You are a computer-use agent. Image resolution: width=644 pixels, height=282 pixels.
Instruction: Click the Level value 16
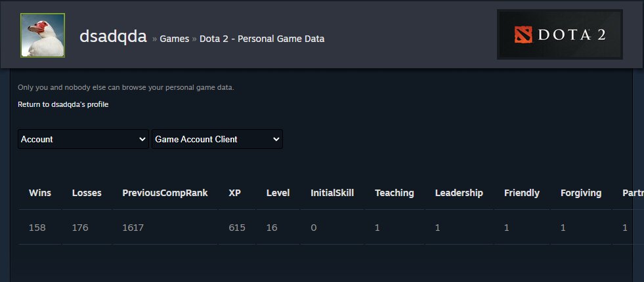pos(272,228)
